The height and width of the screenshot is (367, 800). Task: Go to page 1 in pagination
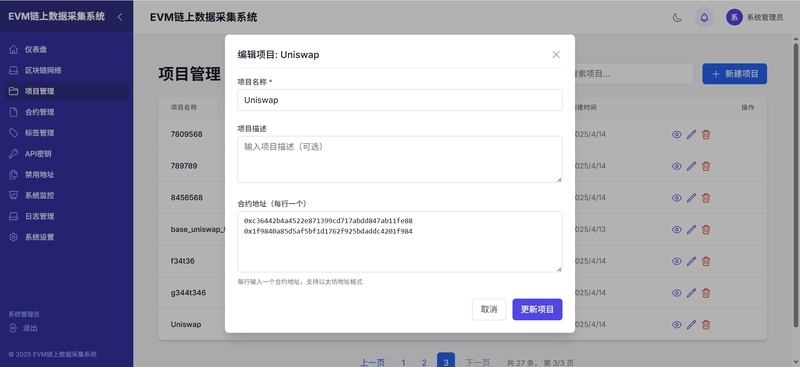[x=403, y=362]
